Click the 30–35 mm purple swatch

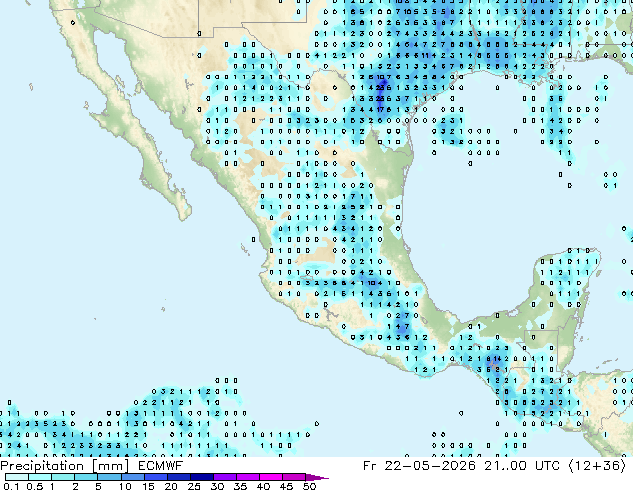[x=224, y=477]
